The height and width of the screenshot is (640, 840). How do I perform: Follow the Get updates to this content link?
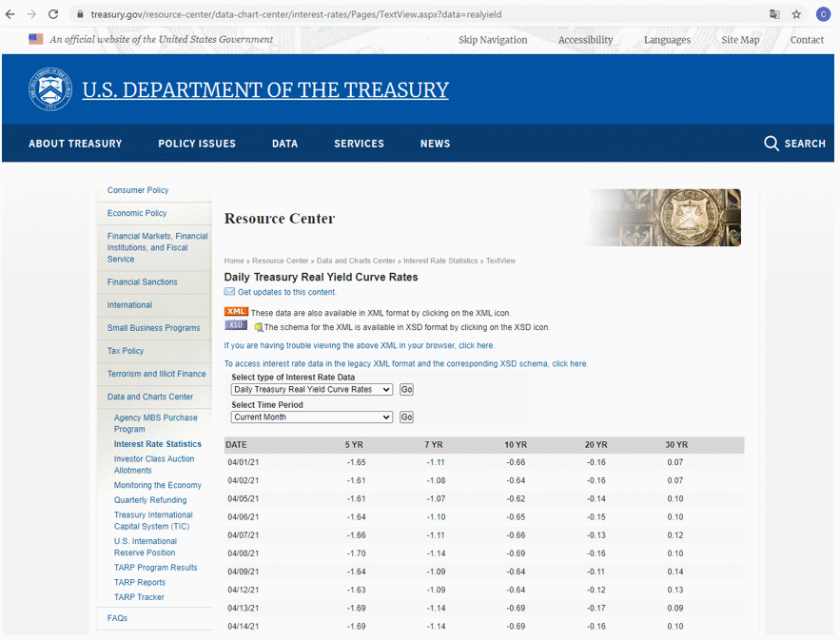click(x=286, y=293)
